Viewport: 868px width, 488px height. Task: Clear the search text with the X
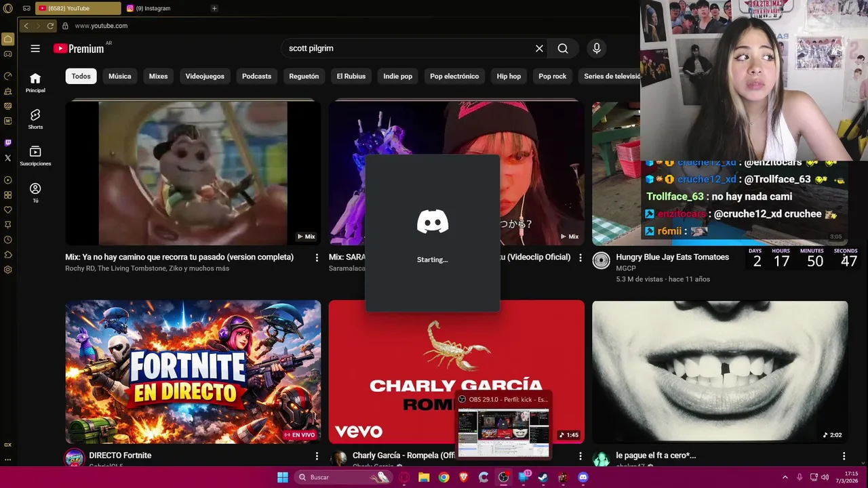pos(539,48)
